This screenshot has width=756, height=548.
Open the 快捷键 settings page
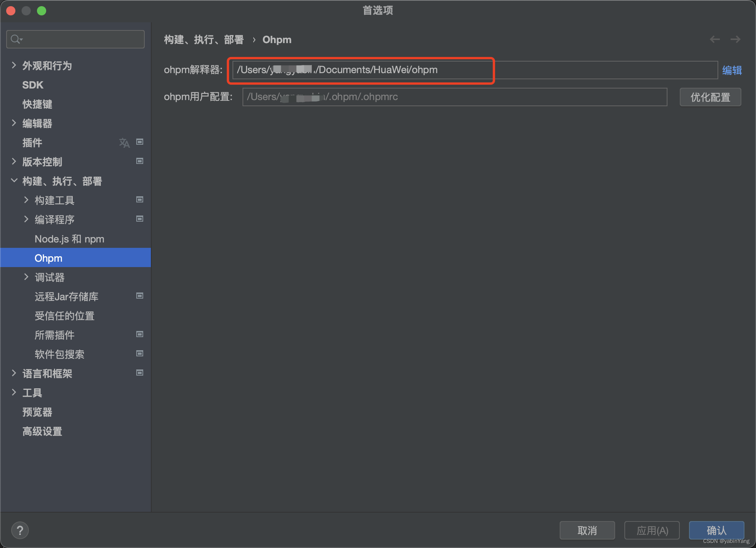pos(37,104)
